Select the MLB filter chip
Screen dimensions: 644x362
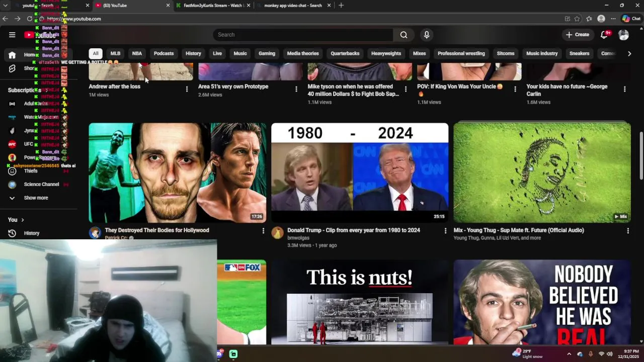(x=115, y=53)
